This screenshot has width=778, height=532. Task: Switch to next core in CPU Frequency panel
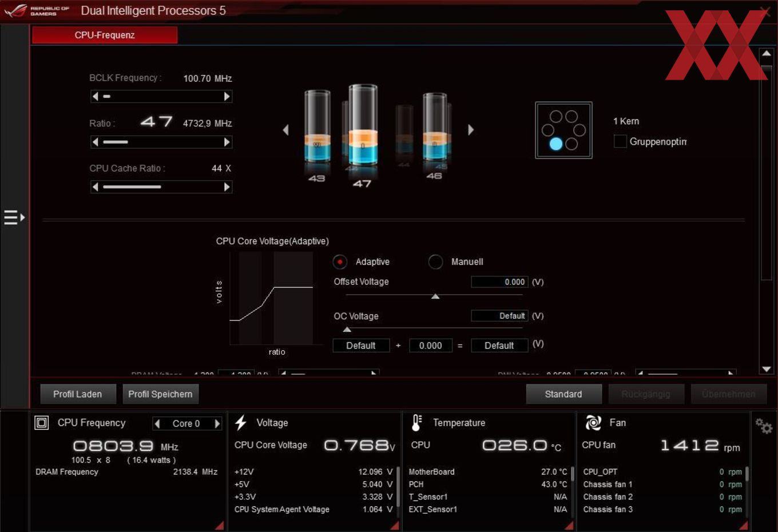[217, 424]
